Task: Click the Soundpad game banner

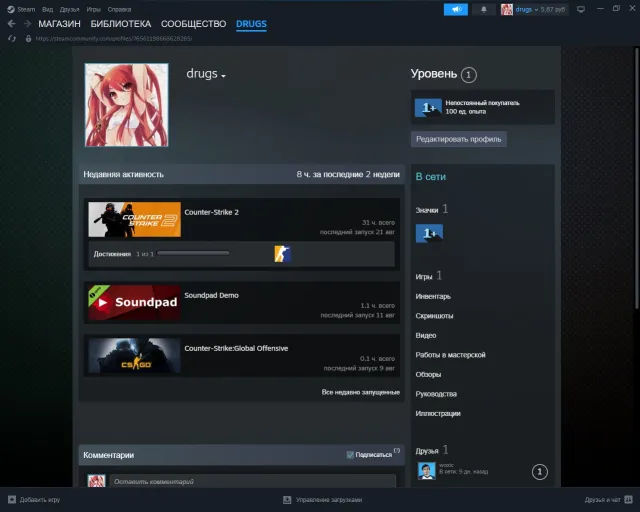Action: point(135,303)
